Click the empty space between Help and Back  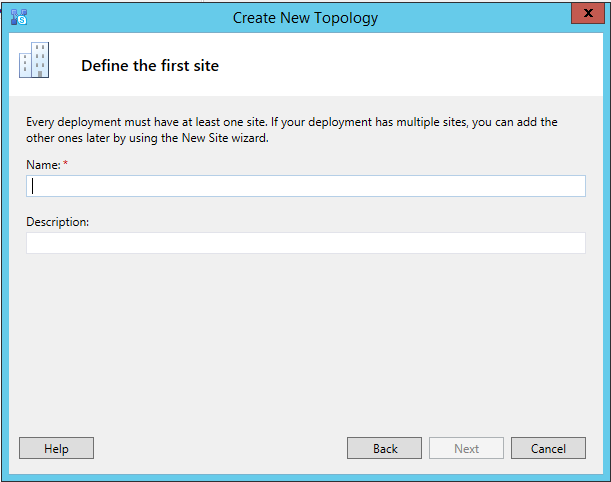tap(220, 449)
